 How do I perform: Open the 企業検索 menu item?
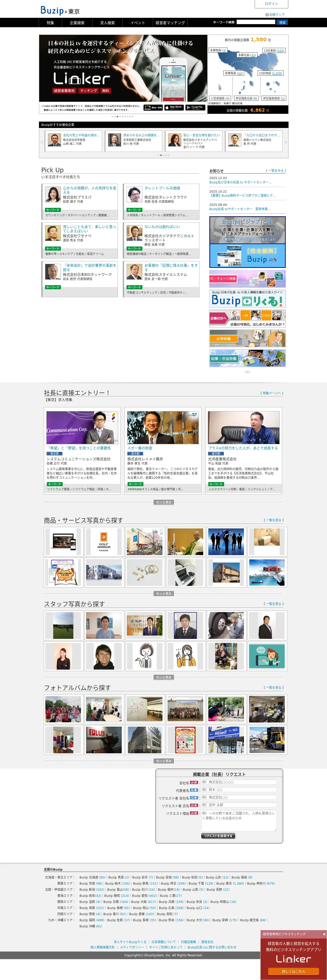click(77, 23)
